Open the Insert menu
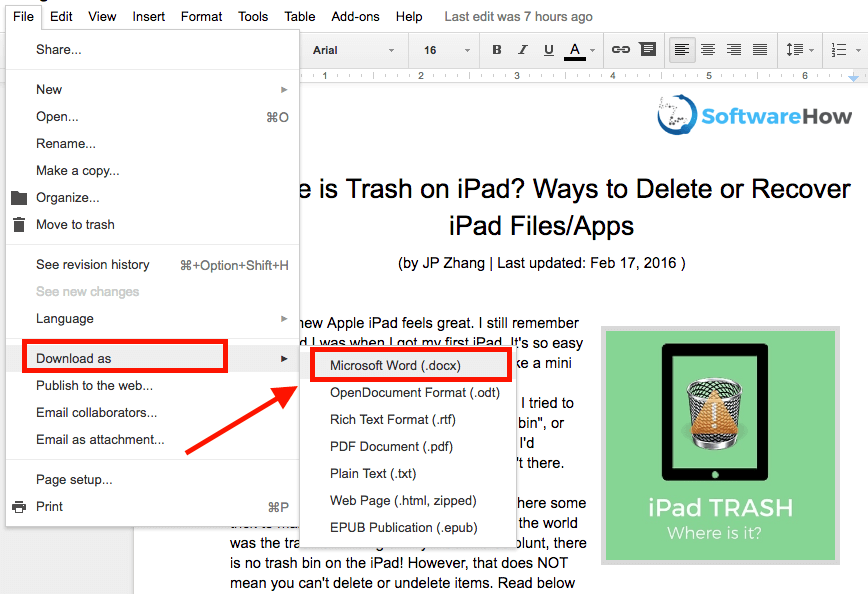Image resolution: width=868 pixels, height=594 pixels. pyautogui.click(x=149, y=17)
